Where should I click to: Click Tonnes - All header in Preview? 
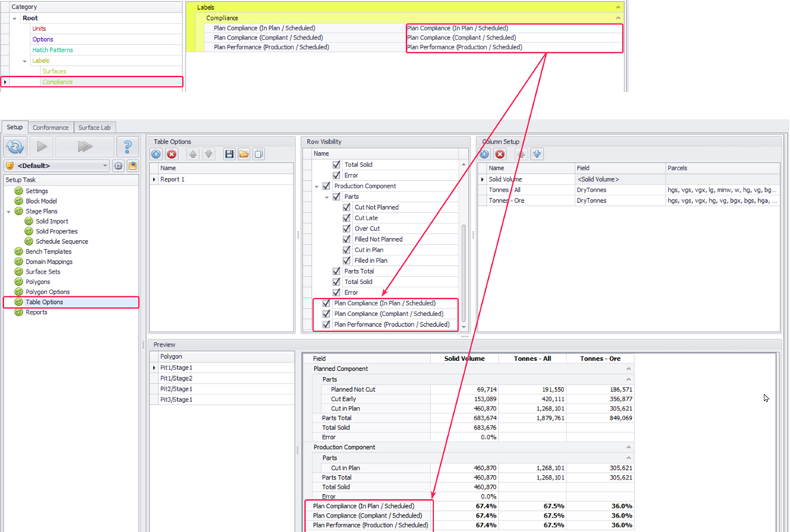(532, 359)
